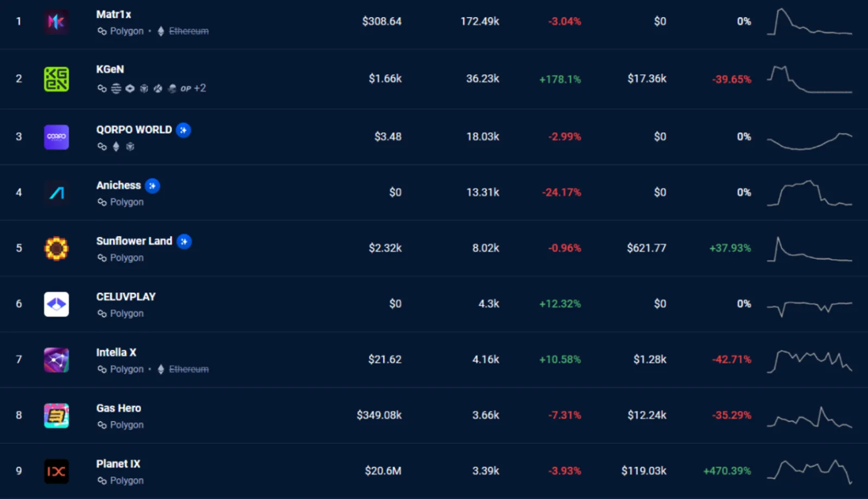Click the Ethereum icon under QORPO WORLD

tap(116, 146)
